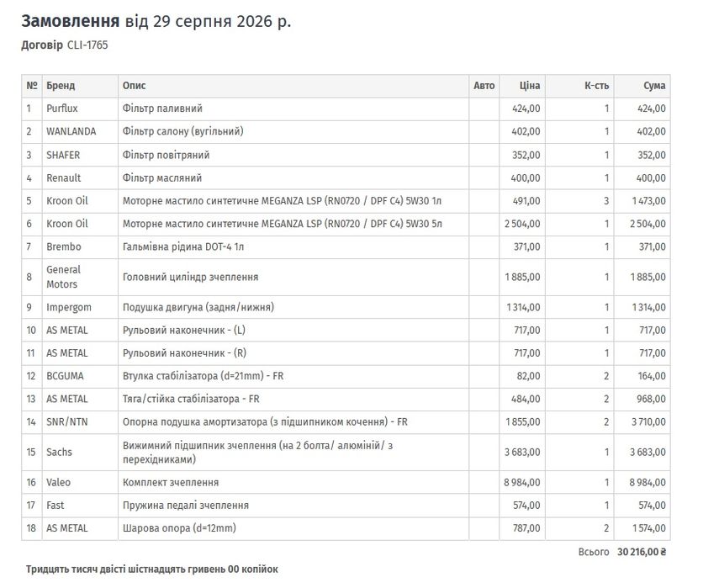719x588 pixels.
Task: Click 'Подушка двигуна (задня/нижня)' description
Action: click(x=198, y=307)
